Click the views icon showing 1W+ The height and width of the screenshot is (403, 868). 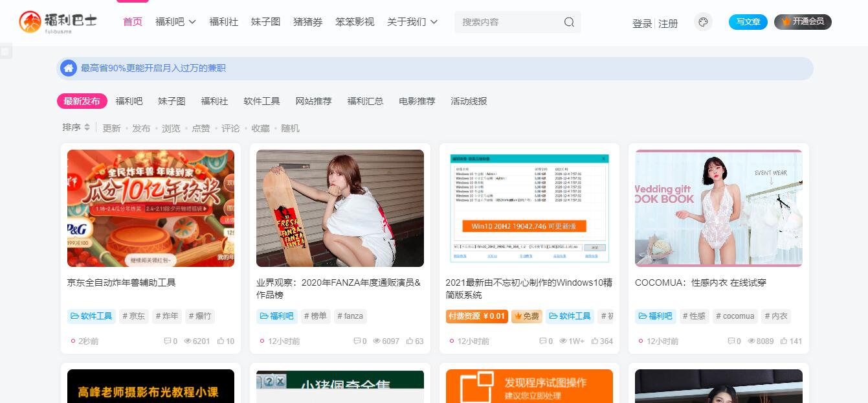(564, 341)
